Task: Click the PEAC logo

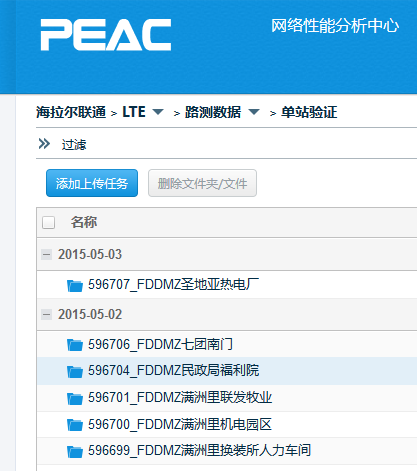Action: (106, 35)
